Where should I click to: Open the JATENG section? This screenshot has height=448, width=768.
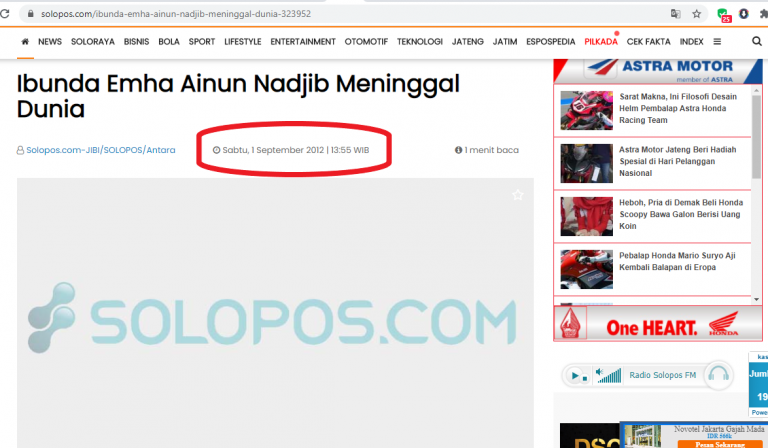pyautogui.click(x=468, y=42)
